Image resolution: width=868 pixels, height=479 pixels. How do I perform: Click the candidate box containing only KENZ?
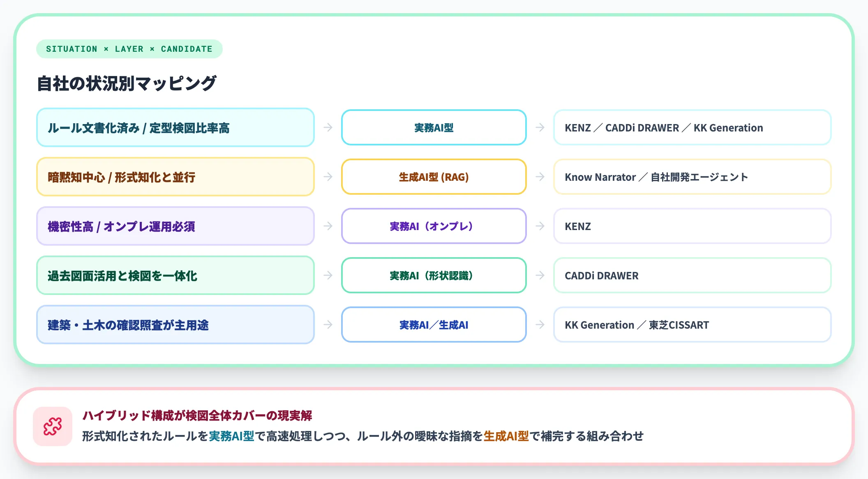point(693,226)
